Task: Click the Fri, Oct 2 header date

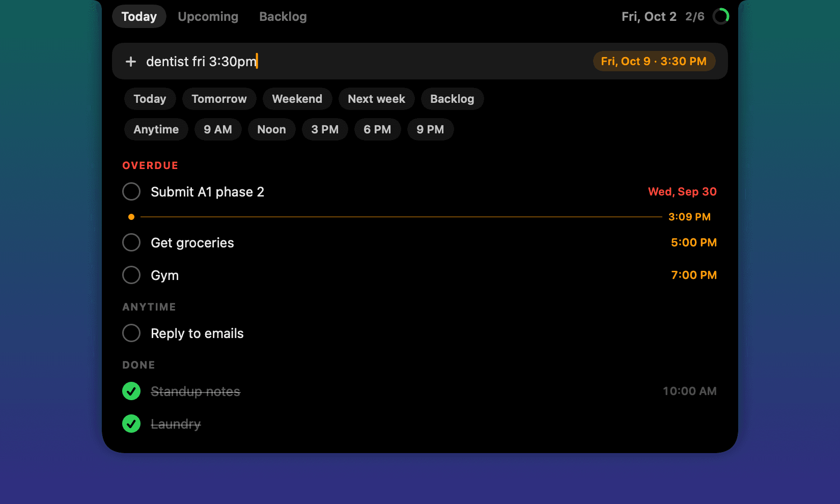Action: pyautogui.click(x=649, y=16)
